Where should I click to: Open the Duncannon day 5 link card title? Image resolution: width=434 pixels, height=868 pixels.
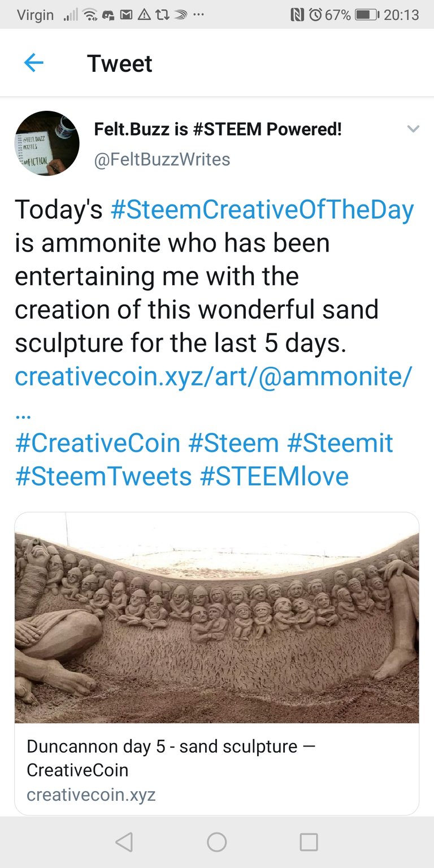171,757
